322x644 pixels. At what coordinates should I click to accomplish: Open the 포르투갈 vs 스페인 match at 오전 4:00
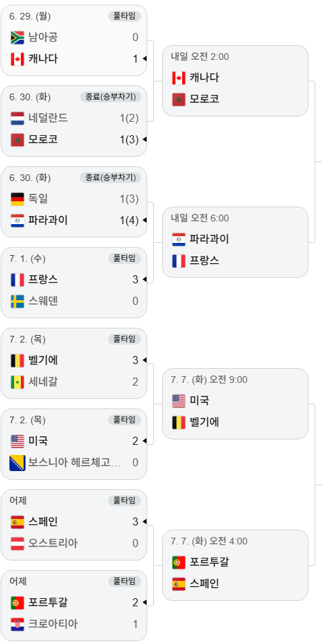pyautogui.click(x=235, y=565)
